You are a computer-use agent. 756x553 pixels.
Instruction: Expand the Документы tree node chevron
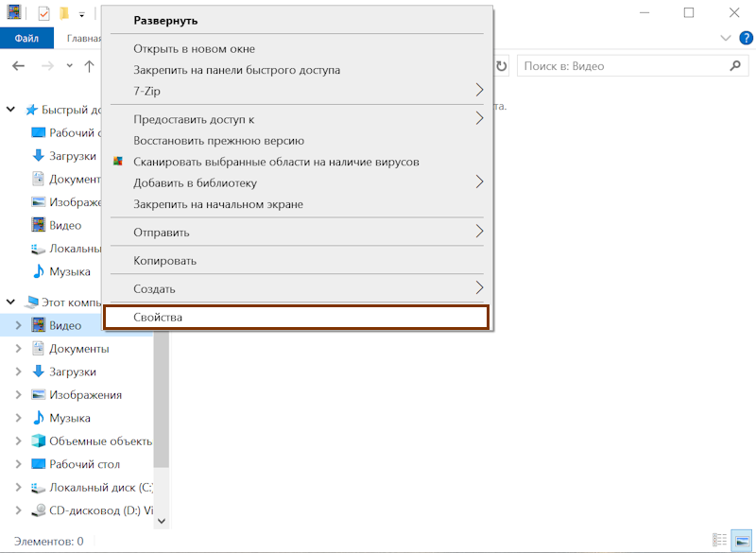coord(17,349)
